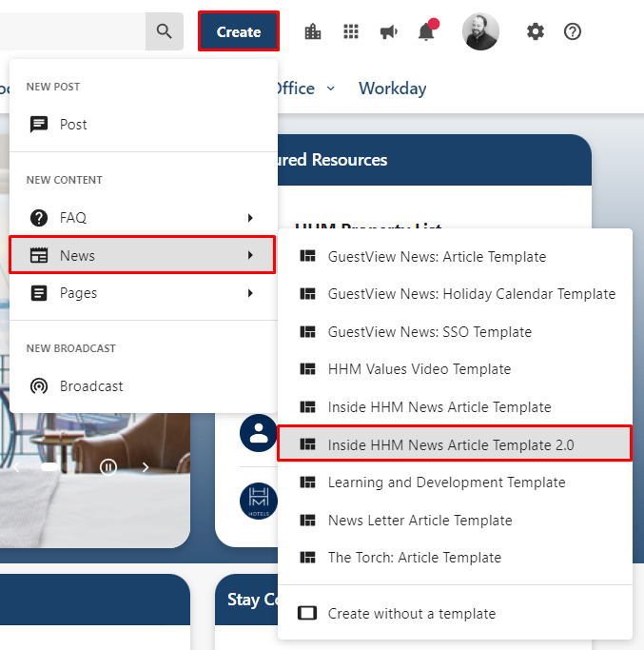Image resolution: width=644 pixels, height=650 pixels.
Task: Select the News menu item
Action: point(143,255)
